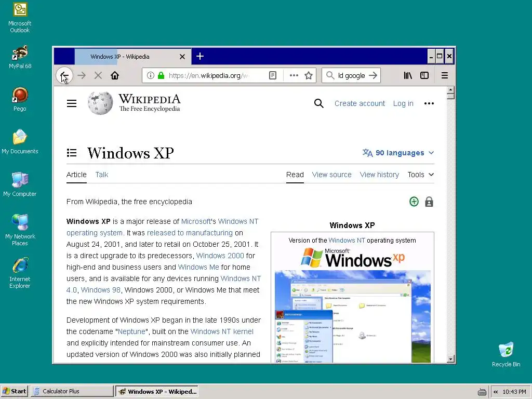
Task: Click the Log in link
Action: click(403, 103)
